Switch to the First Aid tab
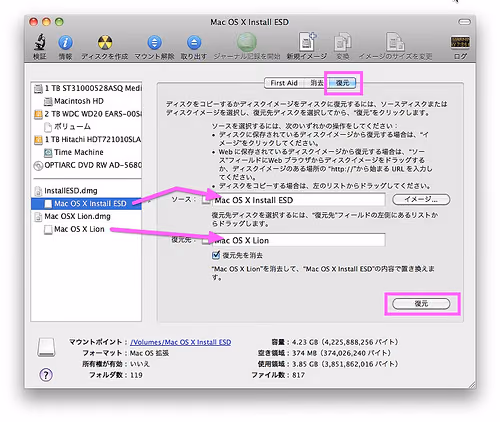This screenshot has width=500, height=422. point(284,83)
